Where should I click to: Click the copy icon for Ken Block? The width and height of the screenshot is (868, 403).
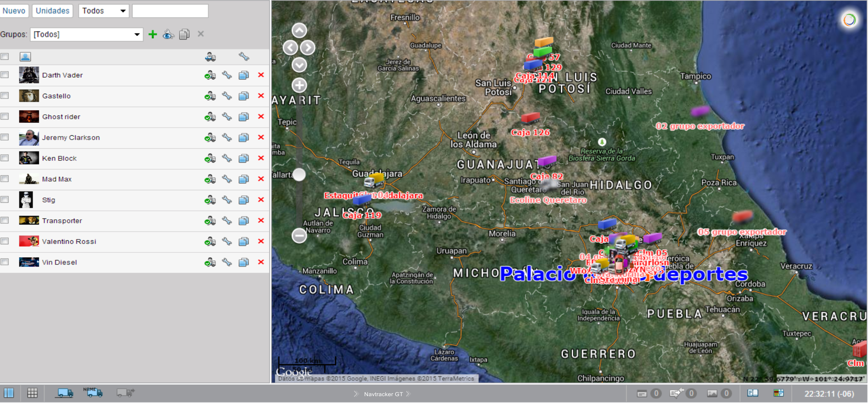click(243, 158)
